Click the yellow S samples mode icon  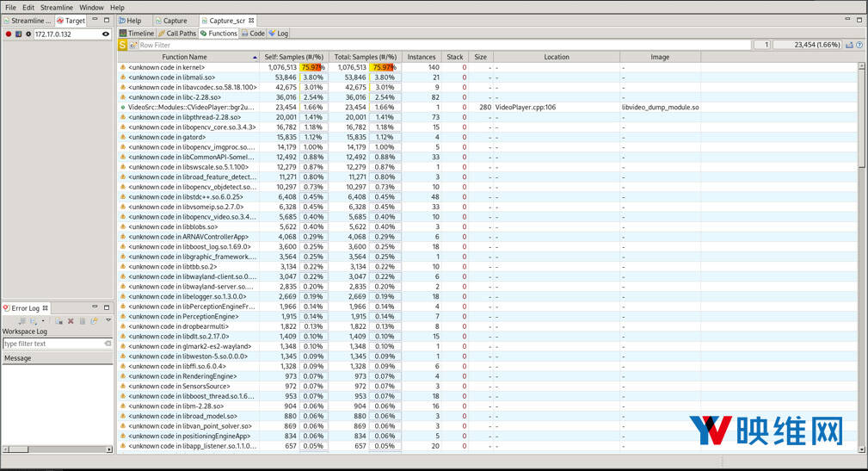(x=122, y=45)
